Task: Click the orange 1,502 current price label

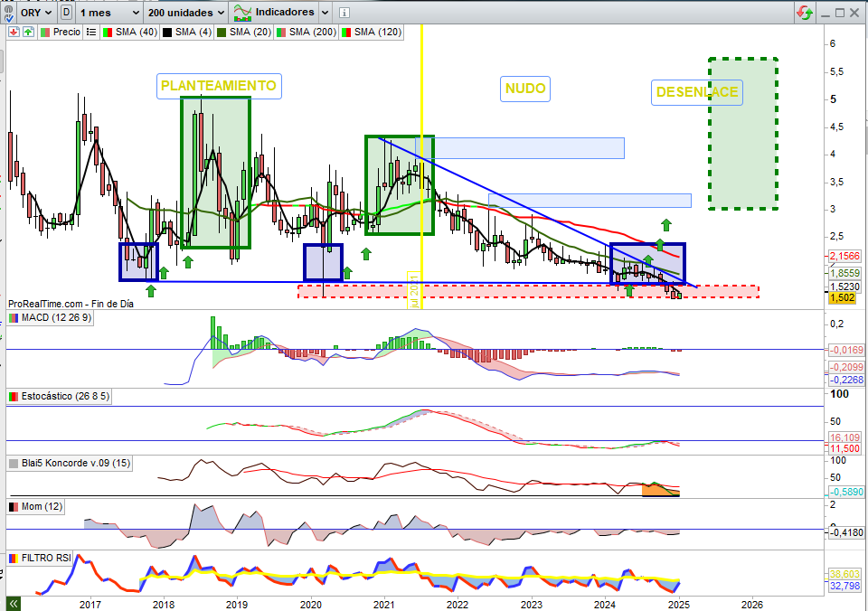Action: pyautogui.click(x=842, y=297)
